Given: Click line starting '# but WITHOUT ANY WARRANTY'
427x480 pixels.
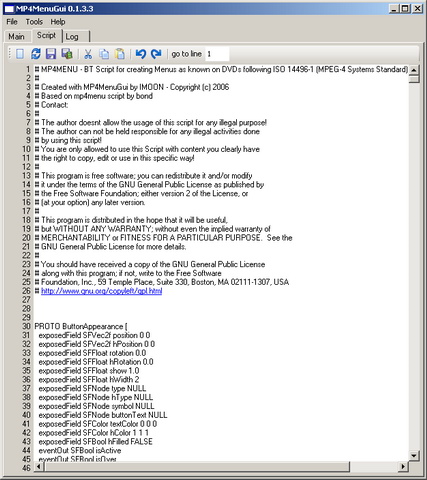Looking at the screenshot, I should point(153,229).
